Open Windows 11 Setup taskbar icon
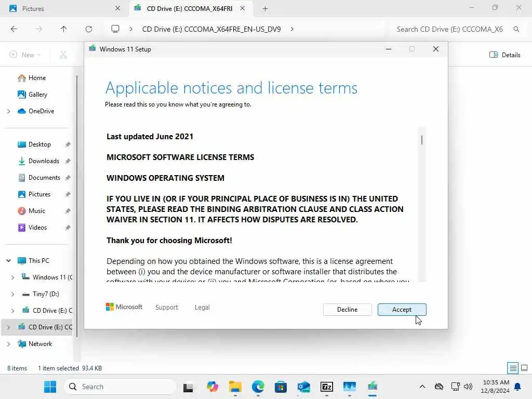This screenshot has width=532, height=399. click(x=373, y=387)
